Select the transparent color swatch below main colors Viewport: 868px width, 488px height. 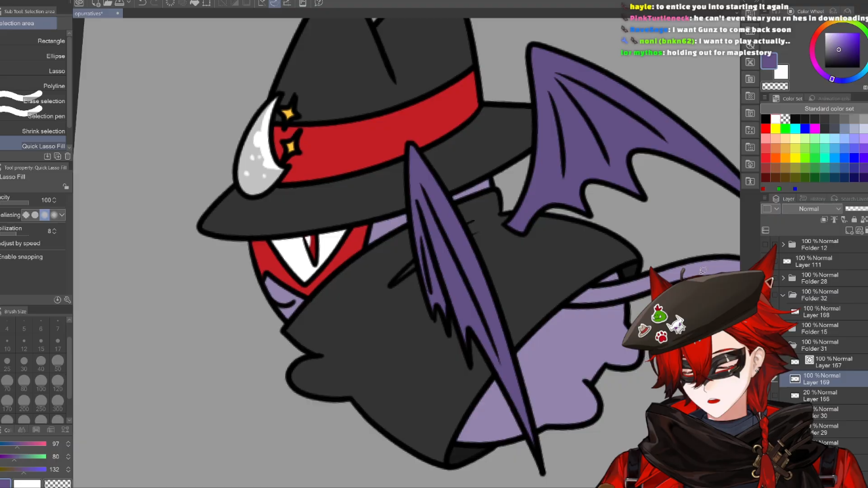click(x=775, y=86)
